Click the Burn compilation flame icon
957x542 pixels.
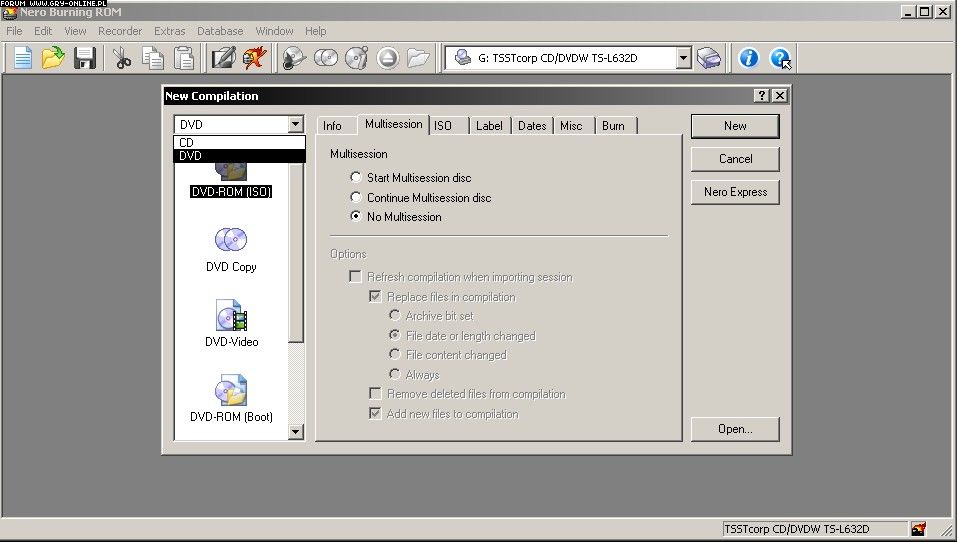254,58
